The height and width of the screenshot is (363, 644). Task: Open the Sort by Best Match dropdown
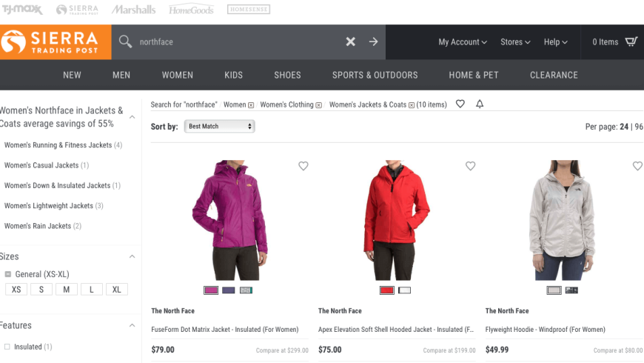coord(219,126)
